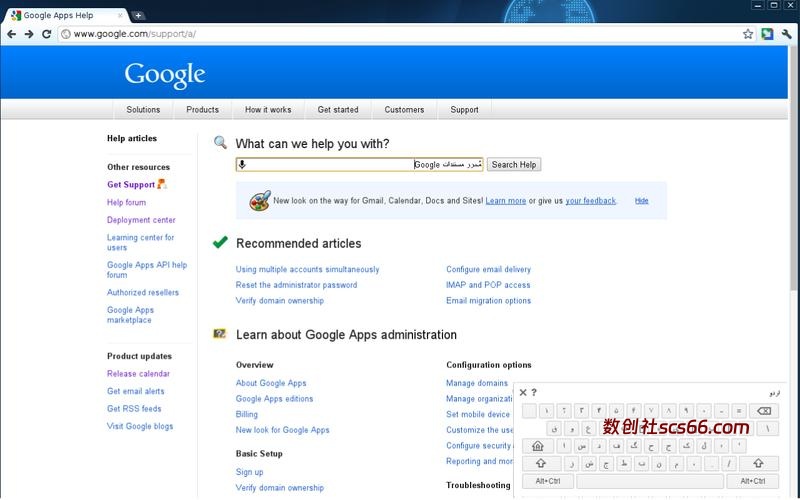Open virtual keyboard help question mark

click(x=534, y=393)
